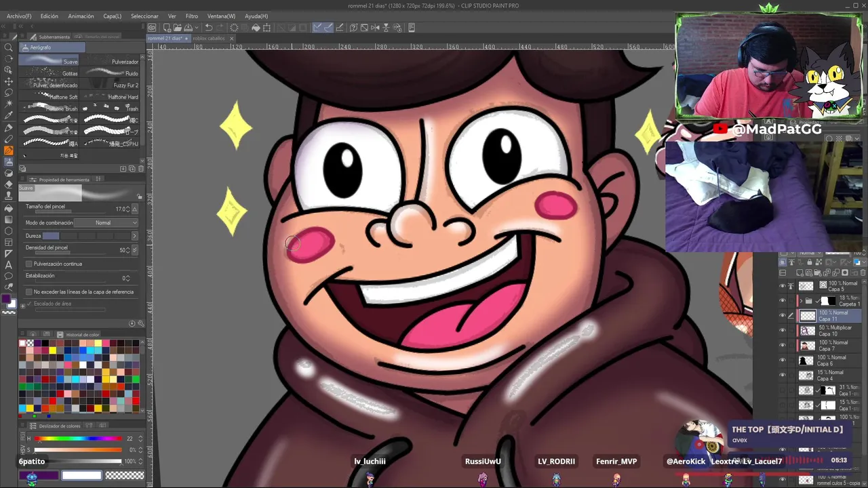Open Capa menu

tap(113, 16)
